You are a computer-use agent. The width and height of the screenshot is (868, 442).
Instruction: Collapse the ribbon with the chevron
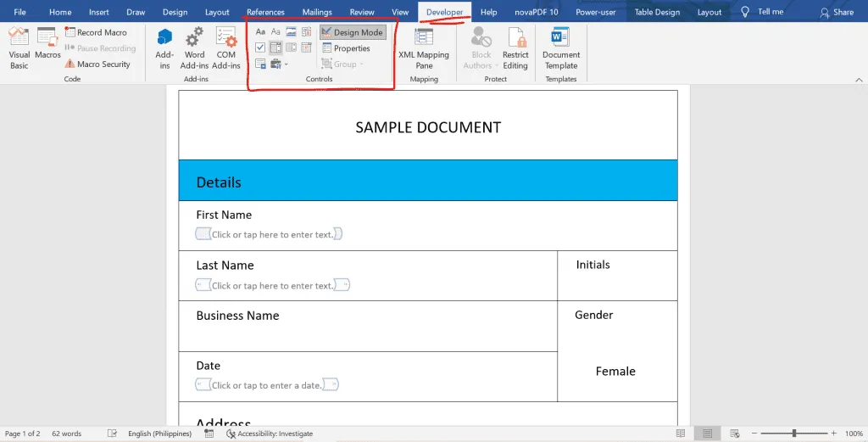coord(859,80)
